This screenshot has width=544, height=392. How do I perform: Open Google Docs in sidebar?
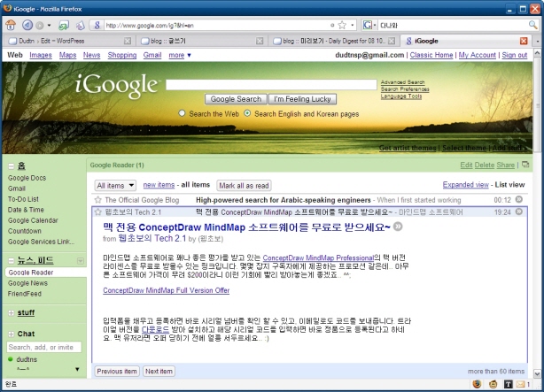(x=27, y=178)
